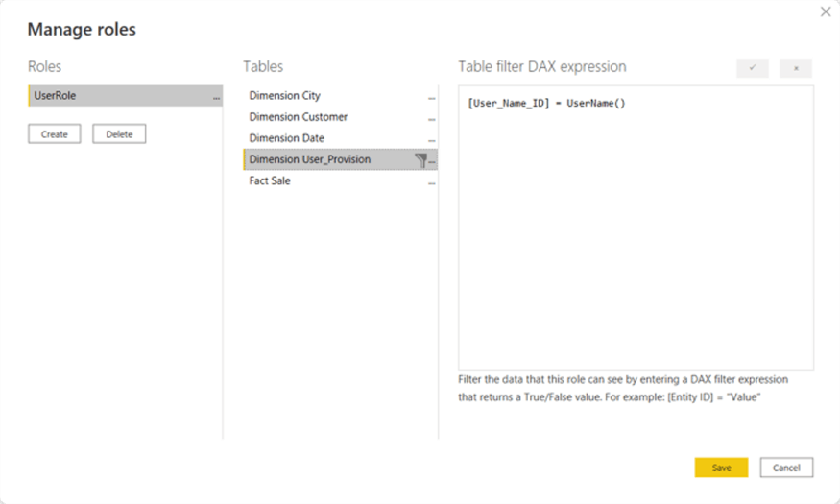Click the Create role button
Image resolution: width=840 pixels, height=504 pixels.
point(55,134)
